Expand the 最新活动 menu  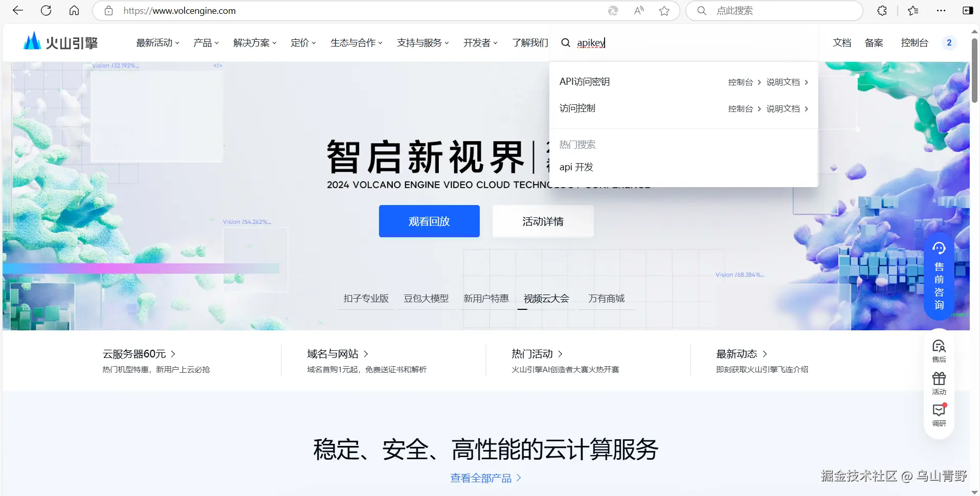point(158,43)
